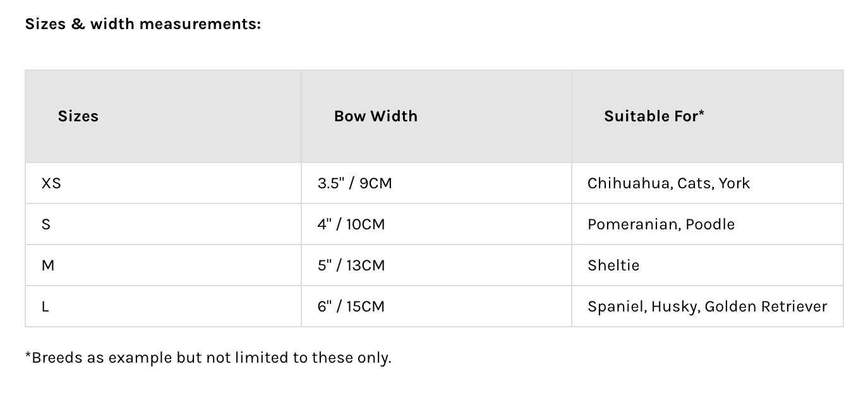868x393 pixels.
Task: Click the M size cell
Action: coord(48,265)
